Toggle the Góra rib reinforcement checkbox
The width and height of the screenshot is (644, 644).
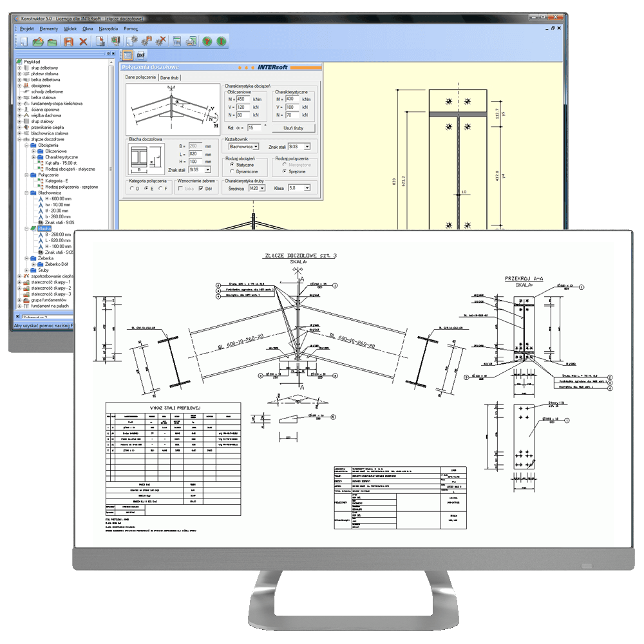(180, 189)
